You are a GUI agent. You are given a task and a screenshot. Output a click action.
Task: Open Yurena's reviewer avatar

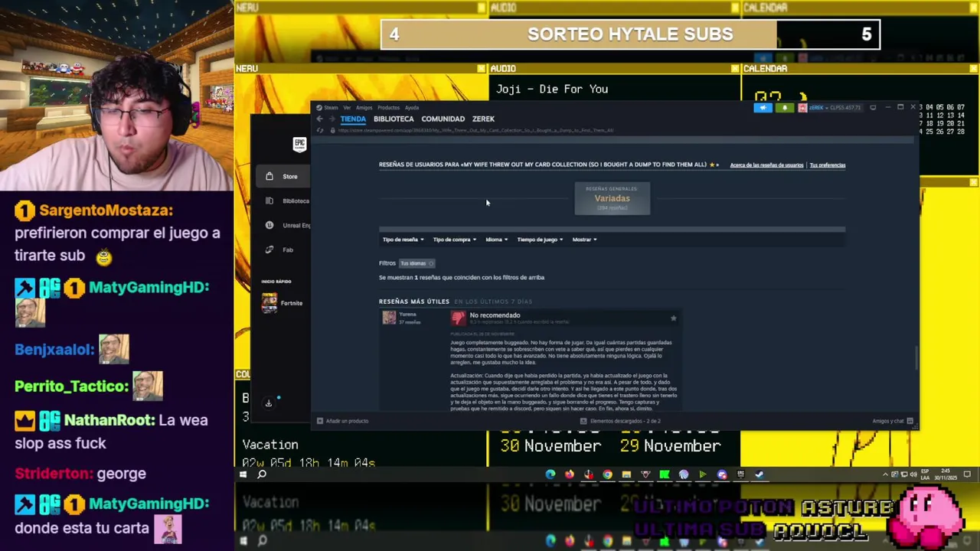[x=389, y=318]
